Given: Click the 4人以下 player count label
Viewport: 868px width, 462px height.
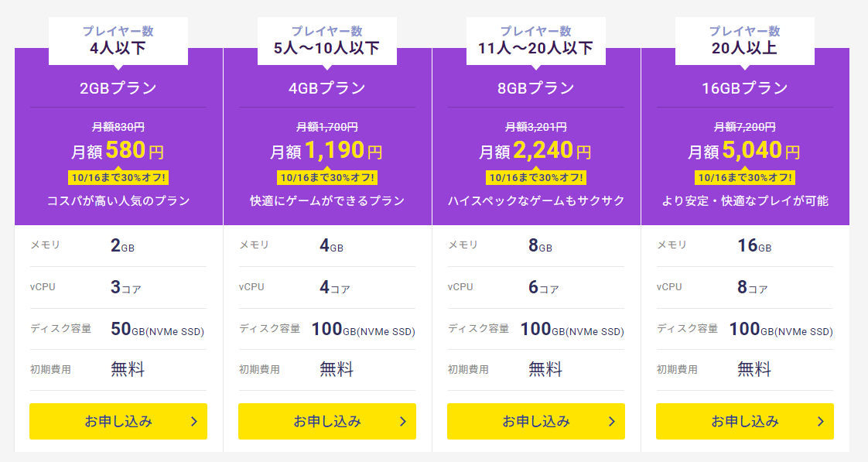Looking at the screenshot, I should click(118, 48).
